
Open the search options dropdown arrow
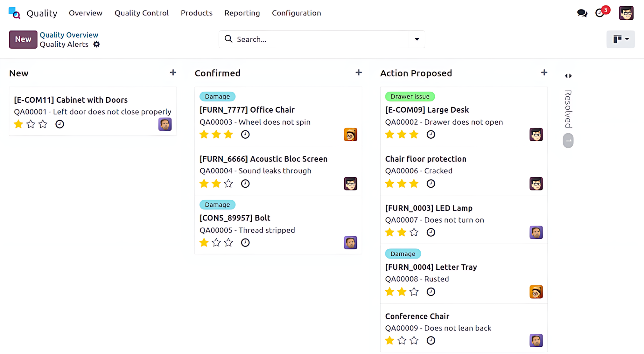click(417, 39)
